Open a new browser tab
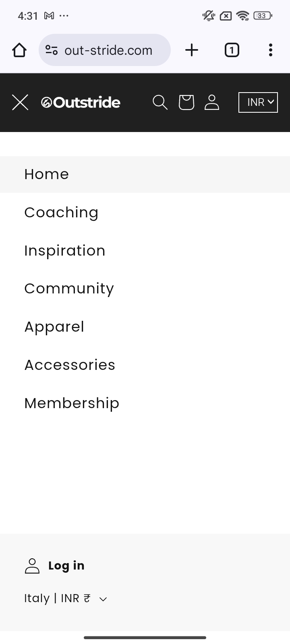290x644 pixels. (x=192, y=50)
